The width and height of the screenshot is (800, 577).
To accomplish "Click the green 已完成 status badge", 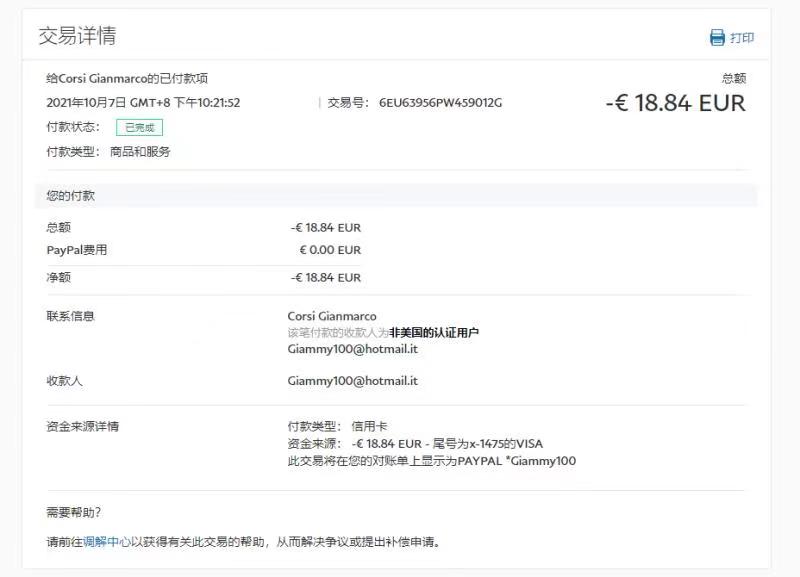I will tap(139, 127).
